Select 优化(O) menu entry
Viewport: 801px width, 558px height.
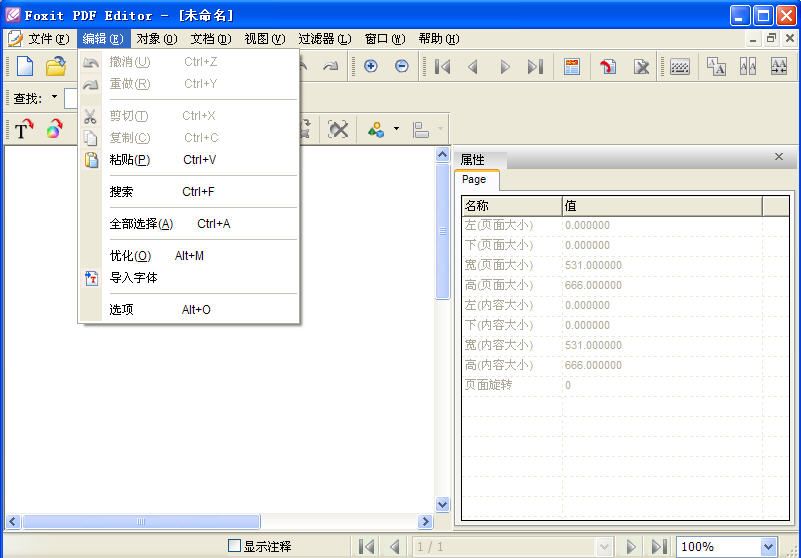[x=189, y=255]
